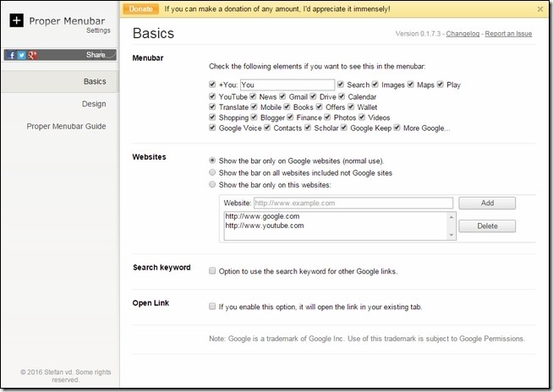Close the yellow donation banner

540,9
